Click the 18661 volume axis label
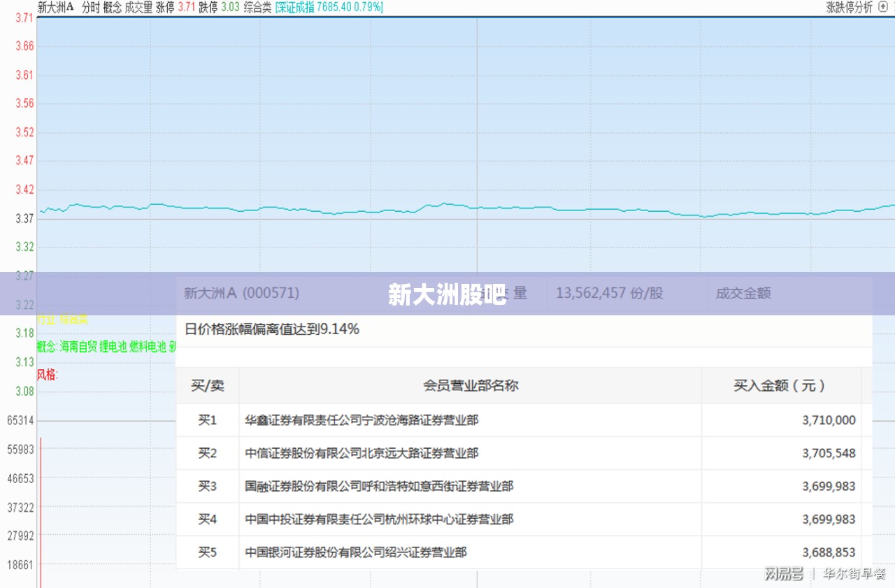 20,565
